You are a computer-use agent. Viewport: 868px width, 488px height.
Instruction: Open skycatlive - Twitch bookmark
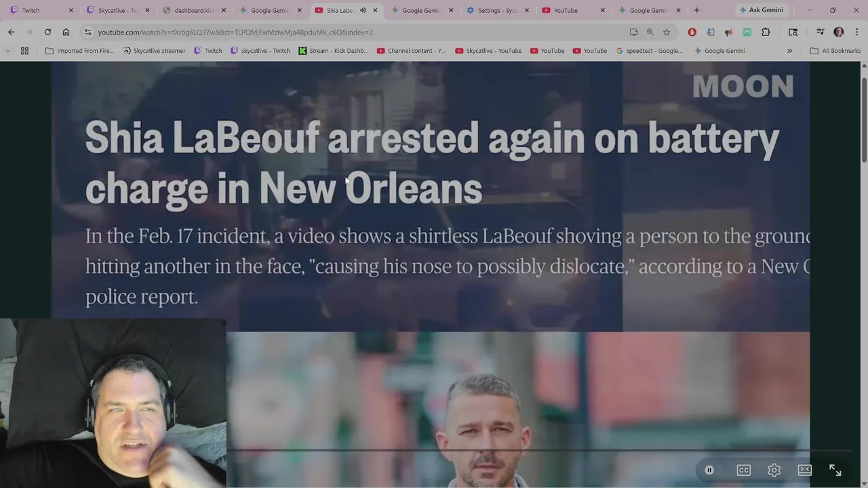pyautogui.click(x=260, y=51)
